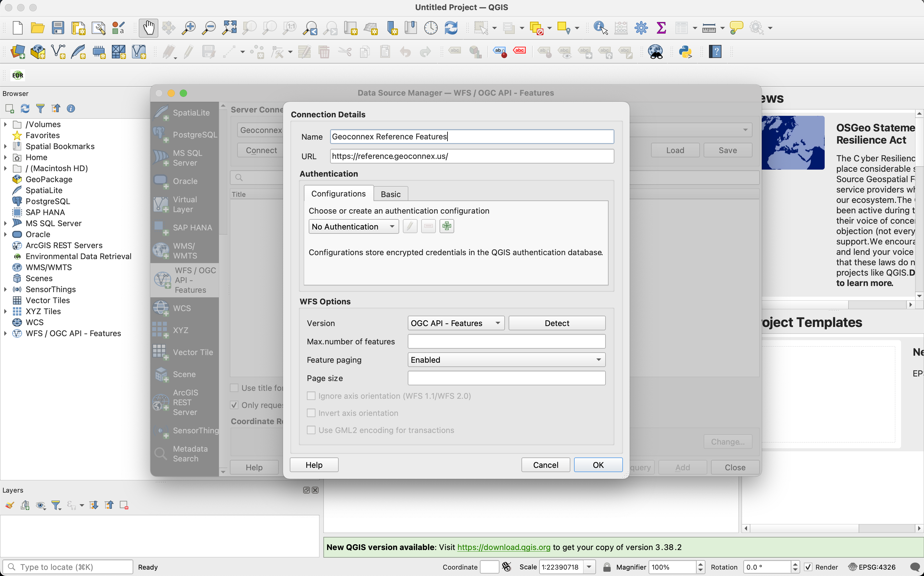Click the connection Name input field

coord(472,136)
